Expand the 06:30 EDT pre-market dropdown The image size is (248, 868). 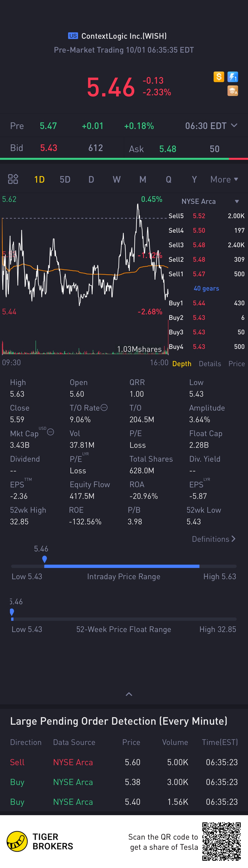(x=211, y=126)
